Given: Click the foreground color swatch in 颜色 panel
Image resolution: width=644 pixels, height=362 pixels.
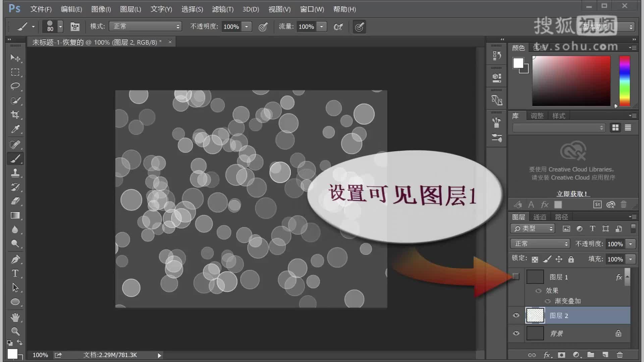Looking at the screenshot, I should 518,63.
